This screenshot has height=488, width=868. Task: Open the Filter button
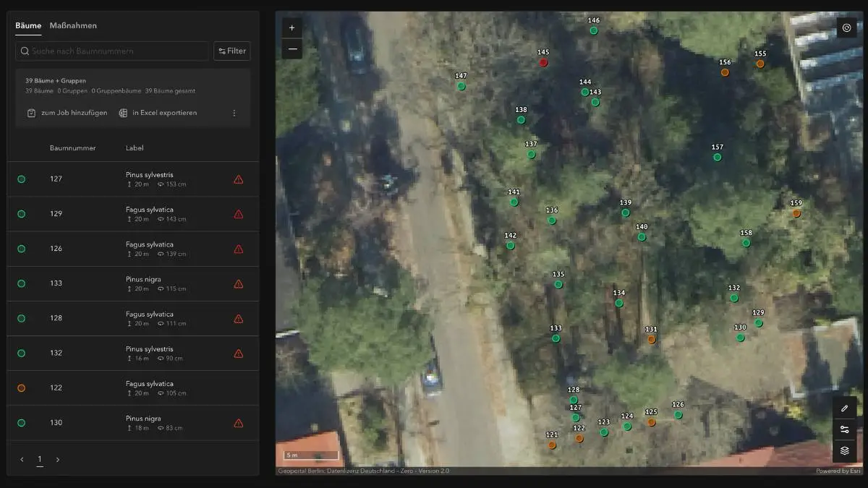point(232,51)
